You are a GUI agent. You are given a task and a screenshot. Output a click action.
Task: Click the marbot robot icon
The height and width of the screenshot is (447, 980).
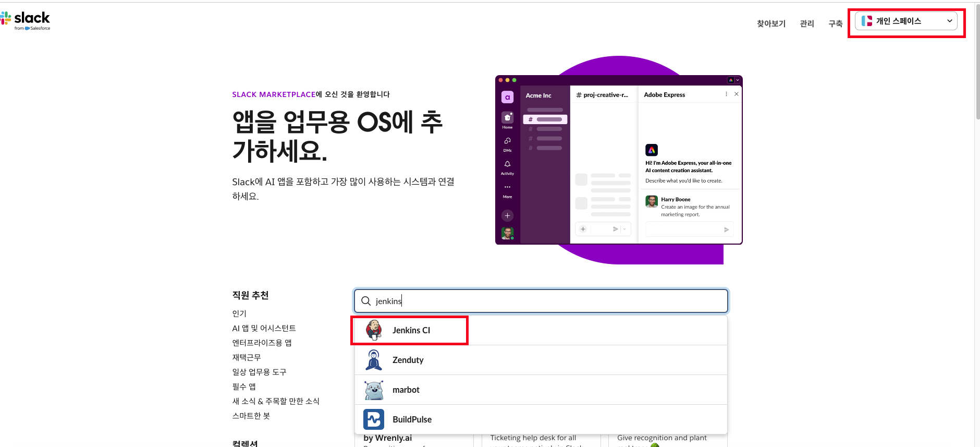tap(374, 390)
